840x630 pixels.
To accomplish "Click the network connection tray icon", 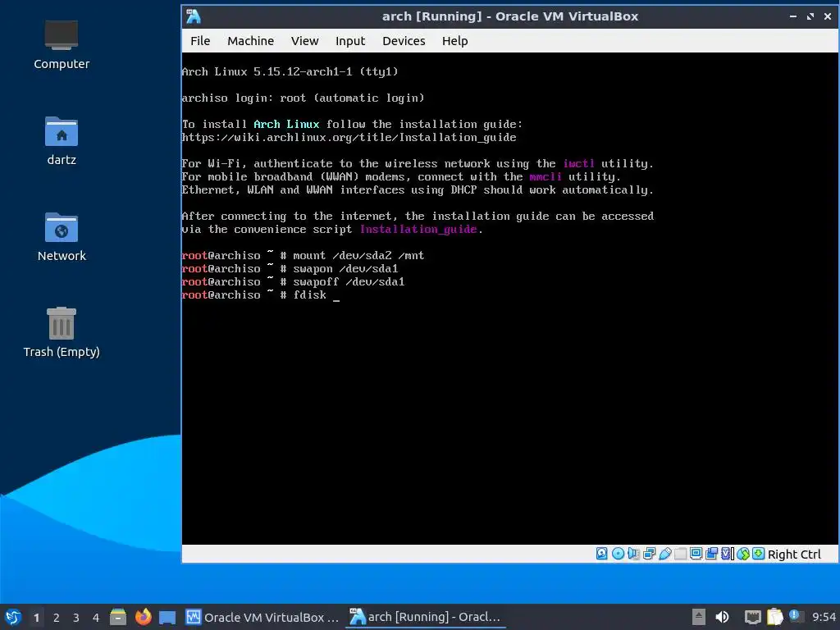I will [x=753, y=617].
